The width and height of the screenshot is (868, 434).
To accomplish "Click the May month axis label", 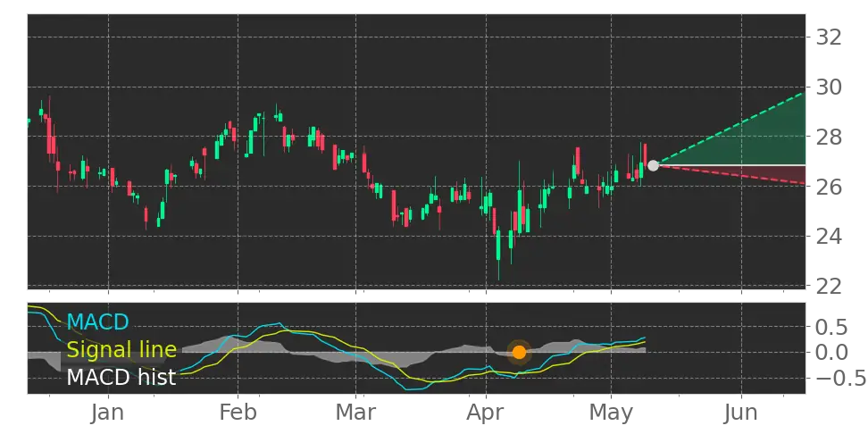I will [611, 413].
